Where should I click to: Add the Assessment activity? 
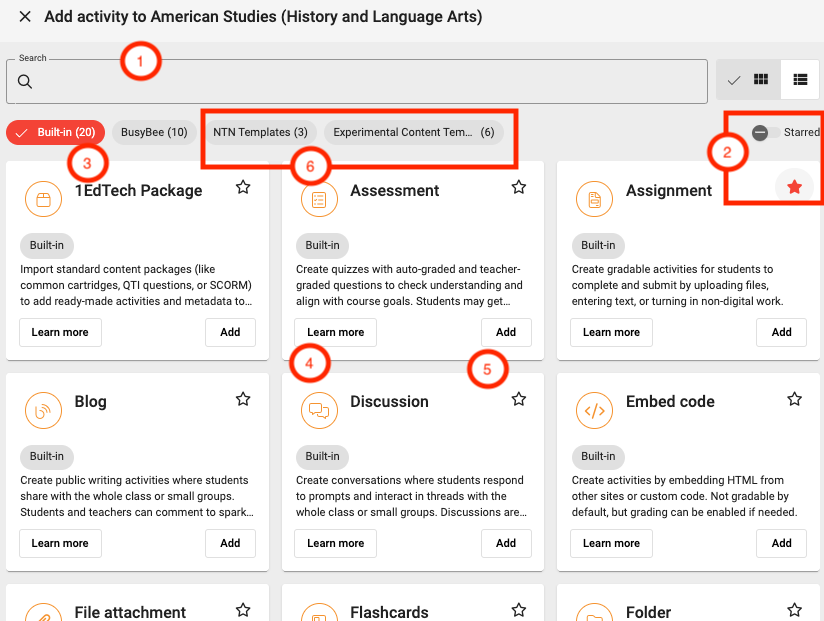(x=506, y=332)
